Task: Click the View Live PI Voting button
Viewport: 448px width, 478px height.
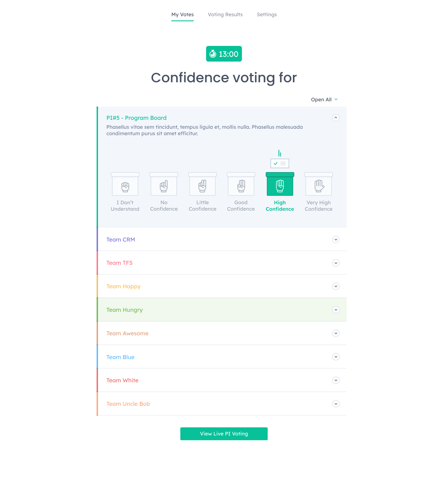Action: tap(224, 434)
